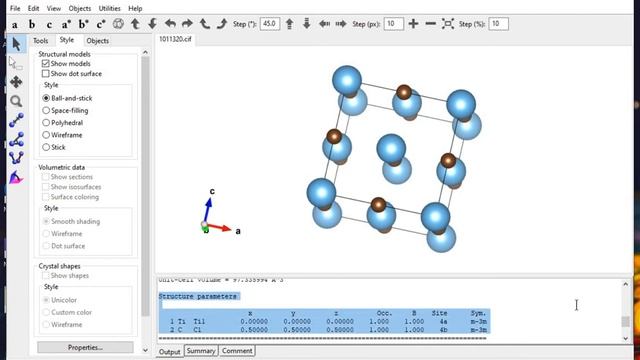Activate the translate move tool in the sidebar
This screenshot has width=640, height=360.
coord(16,82)
